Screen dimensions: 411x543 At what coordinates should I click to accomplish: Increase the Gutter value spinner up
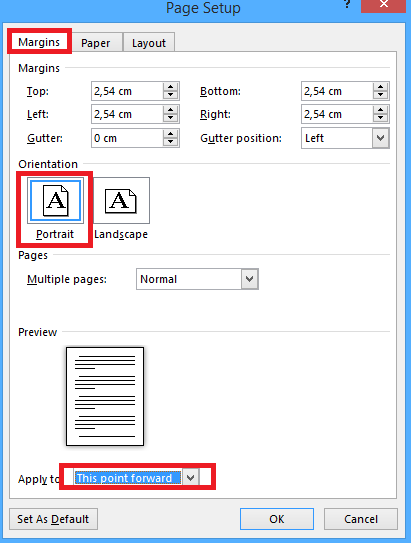[170, 134]
